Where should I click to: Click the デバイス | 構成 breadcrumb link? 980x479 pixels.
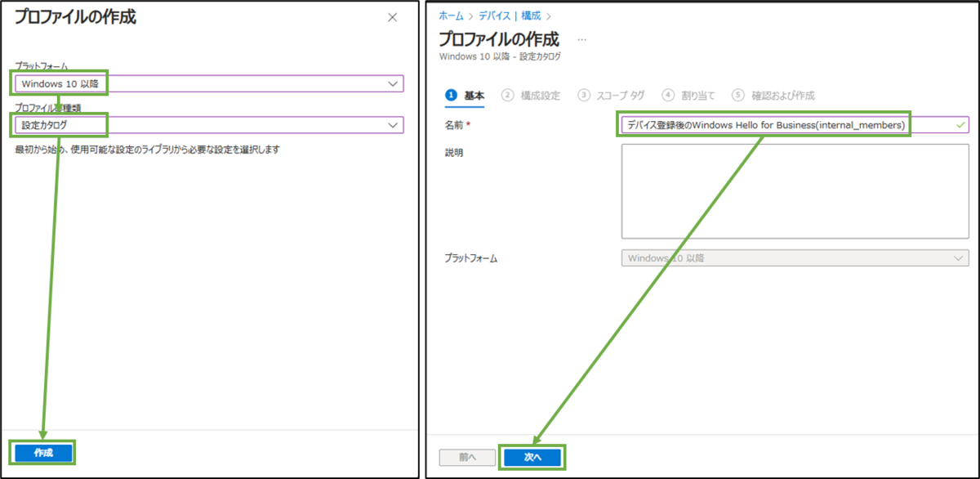(509, 16)
